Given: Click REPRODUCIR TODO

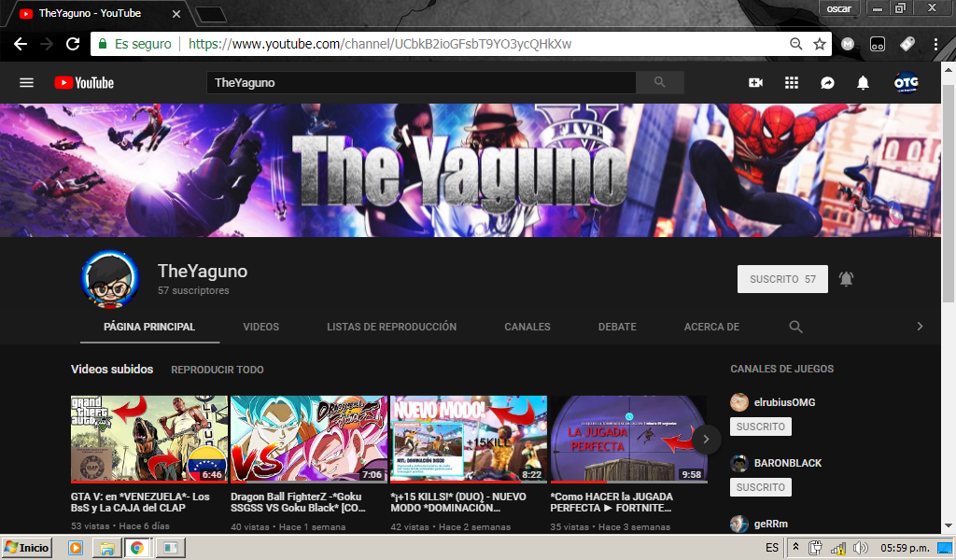Looking at the screenshot, I should coord(217,370).
